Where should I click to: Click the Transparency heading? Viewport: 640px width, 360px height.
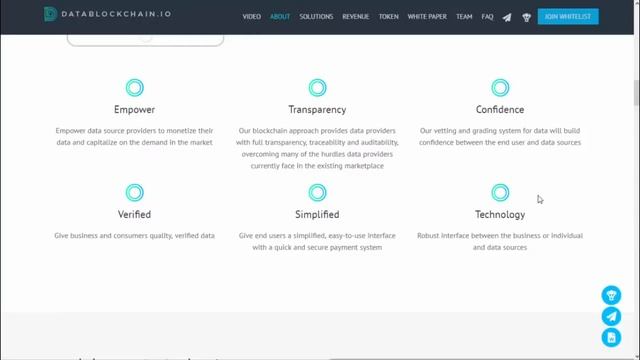pyautogui.click(x=317, y=110)
